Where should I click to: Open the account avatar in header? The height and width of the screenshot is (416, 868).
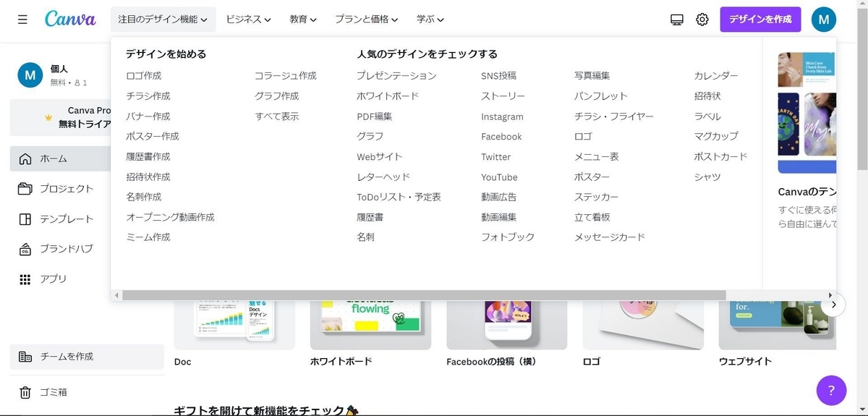coord(824,20)
